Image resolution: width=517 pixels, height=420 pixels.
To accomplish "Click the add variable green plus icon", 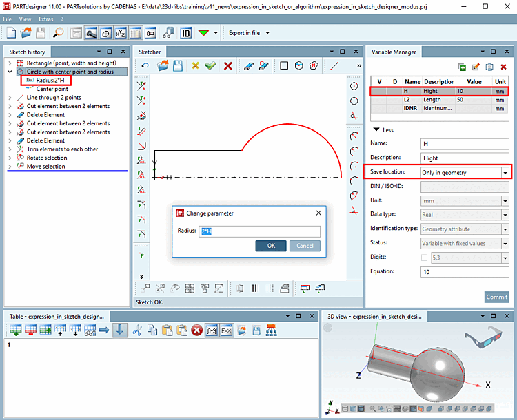I will click(x=462, y=67).
